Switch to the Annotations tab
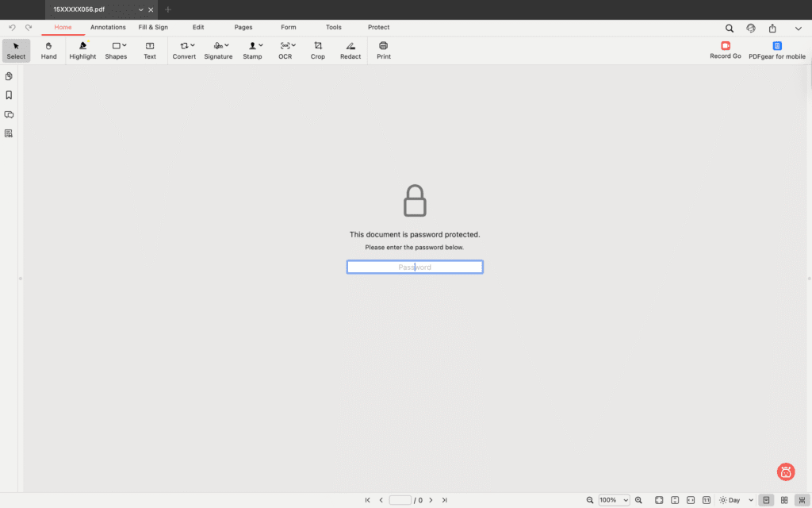812x508 pixels. point(108,27)
